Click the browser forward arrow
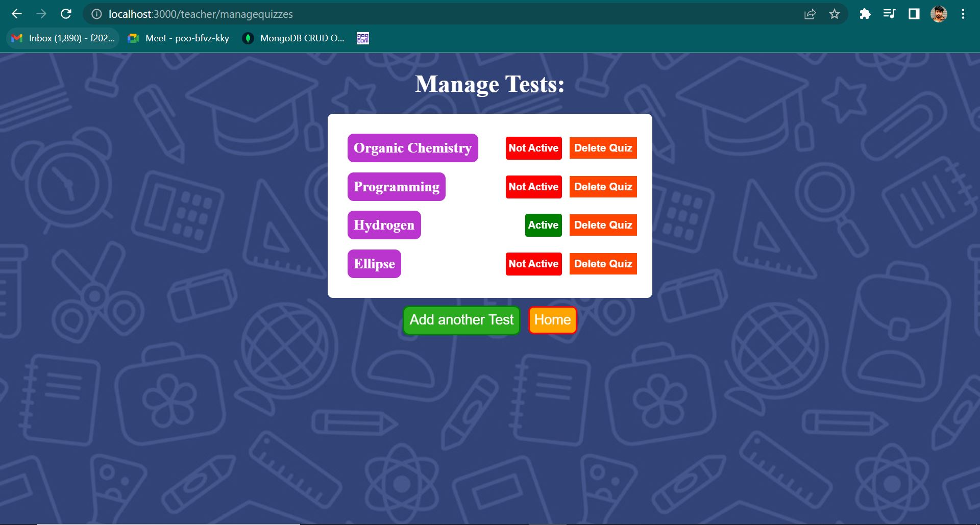The image size is (980, 525). [41, 14]
